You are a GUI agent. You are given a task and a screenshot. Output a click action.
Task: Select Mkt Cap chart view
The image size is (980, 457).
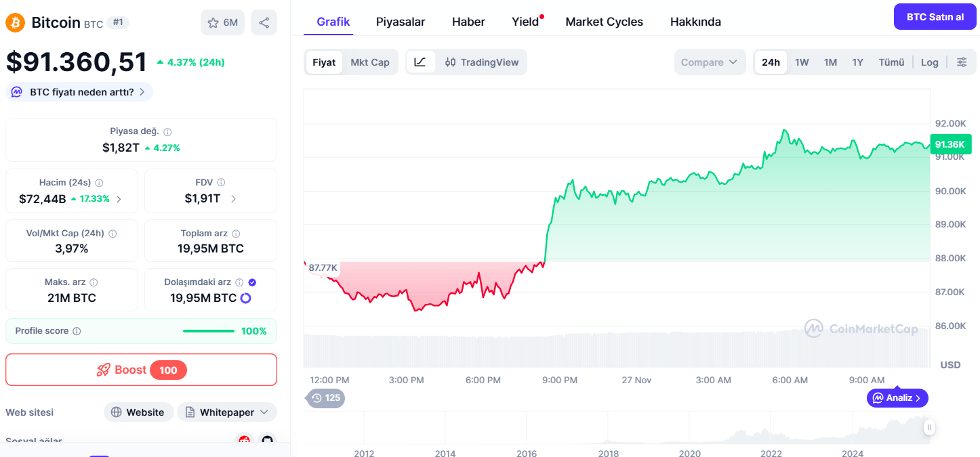370,62
